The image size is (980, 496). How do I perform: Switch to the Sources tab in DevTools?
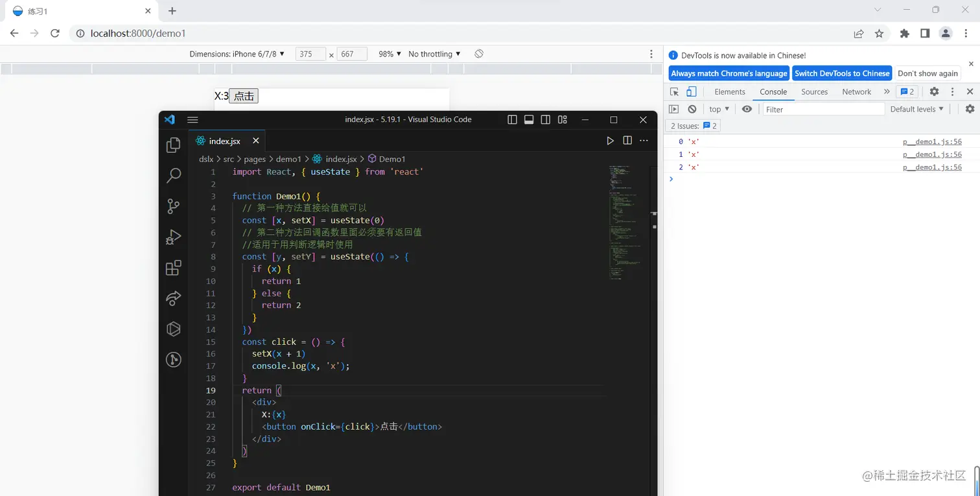click(815, 91)
